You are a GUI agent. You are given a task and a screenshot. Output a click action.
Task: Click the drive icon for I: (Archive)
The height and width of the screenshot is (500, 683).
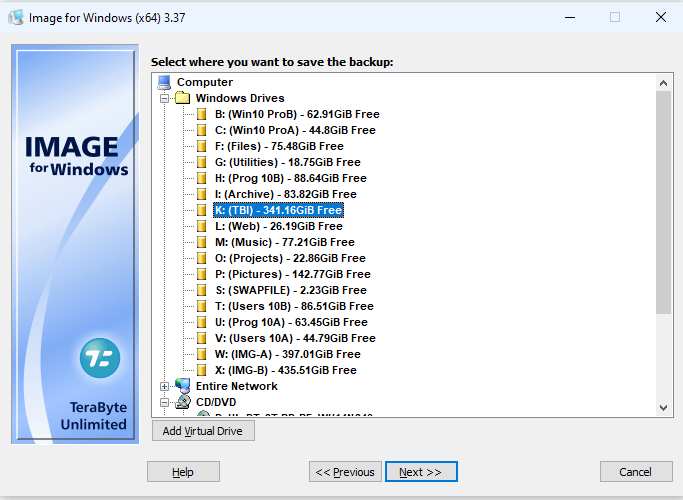(x=201, y=194)
